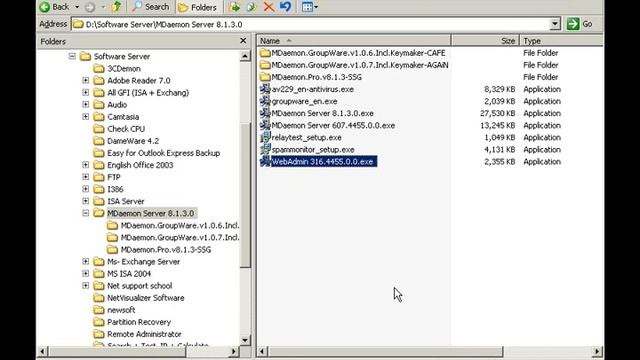
Task: Click the file list scroll left arrow
Action: 262,351
